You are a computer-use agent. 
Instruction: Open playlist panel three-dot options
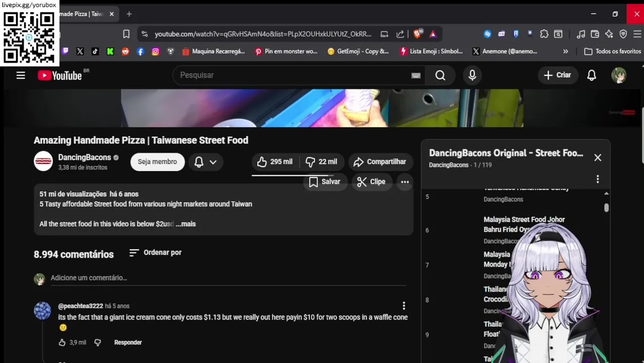[598, 179]
